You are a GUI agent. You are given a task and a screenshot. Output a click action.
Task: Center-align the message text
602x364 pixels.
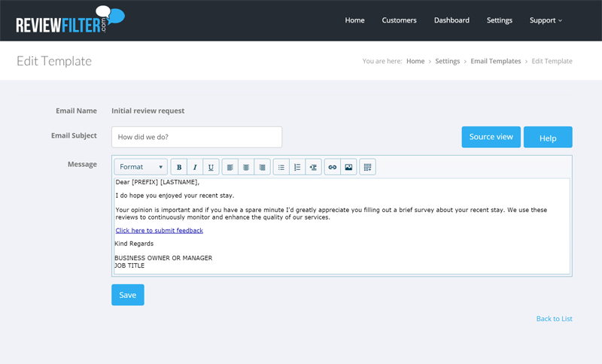(x=246, y=167)
